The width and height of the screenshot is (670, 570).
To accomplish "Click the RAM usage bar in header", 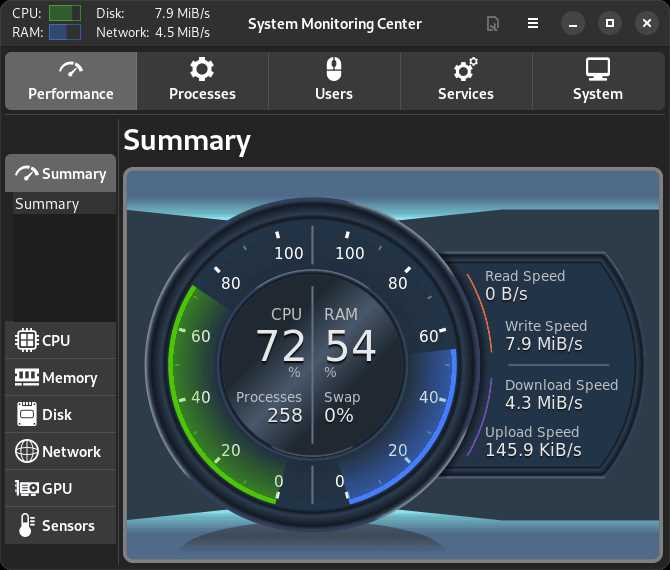I will pos(65,32).
